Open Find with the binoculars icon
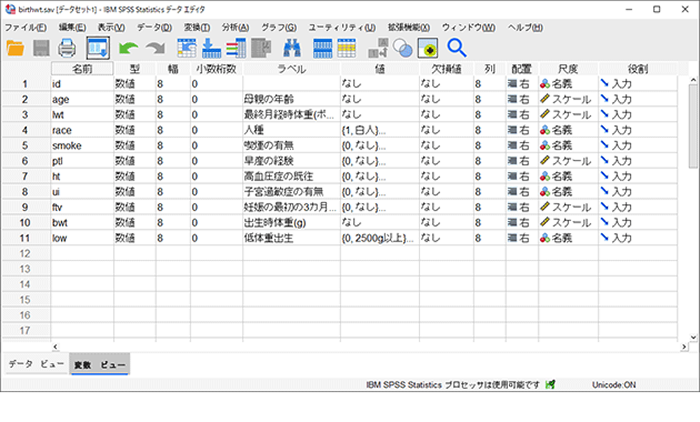The height and width of the screenshot is (422, 700). [292, 48]
